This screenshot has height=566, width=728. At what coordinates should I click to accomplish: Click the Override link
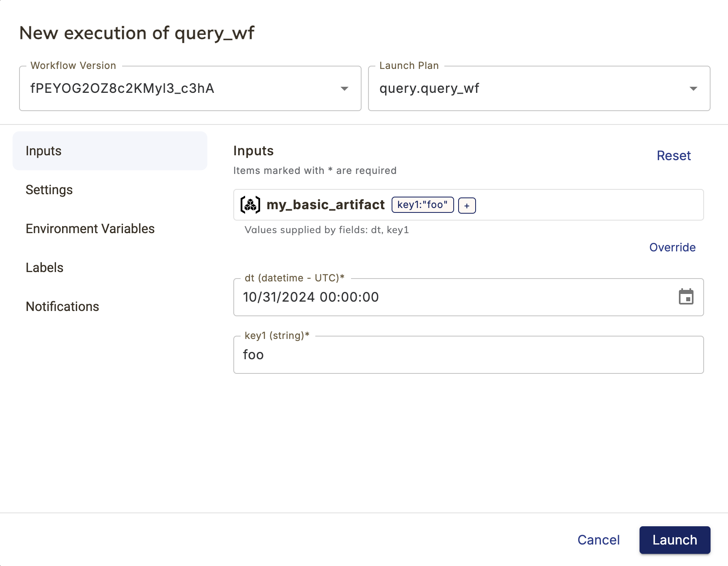(x=672, y=247)
